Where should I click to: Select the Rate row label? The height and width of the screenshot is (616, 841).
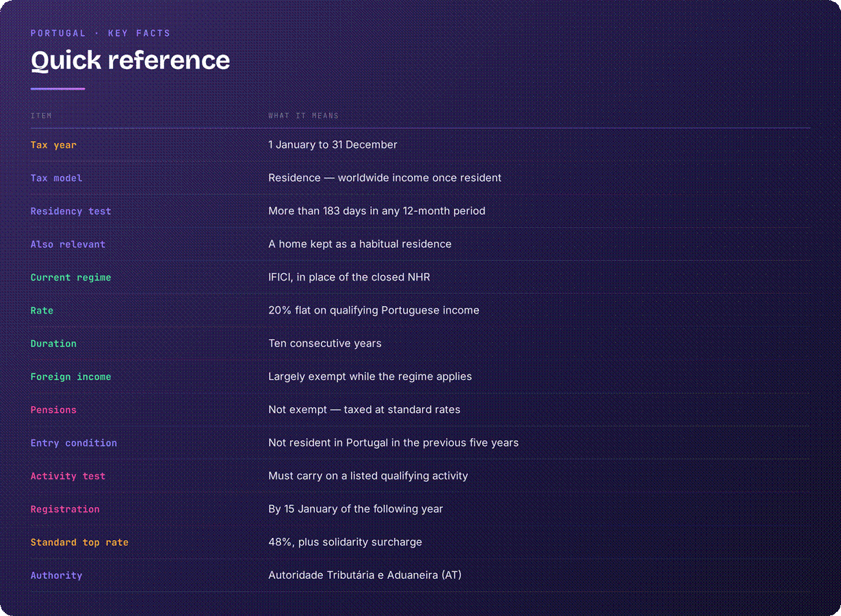pos(42,311)
